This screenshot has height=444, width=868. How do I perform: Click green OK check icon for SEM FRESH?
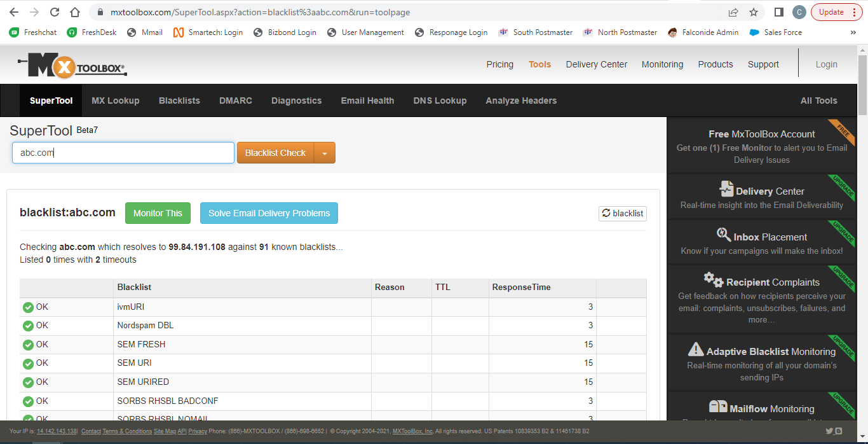(28, 345)
